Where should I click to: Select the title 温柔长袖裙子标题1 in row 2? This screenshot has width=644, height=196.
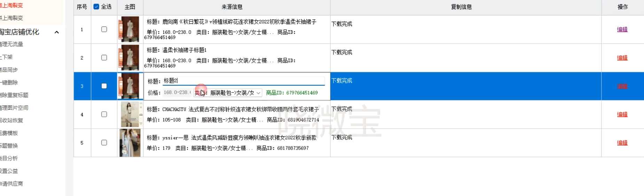(184, 50)
